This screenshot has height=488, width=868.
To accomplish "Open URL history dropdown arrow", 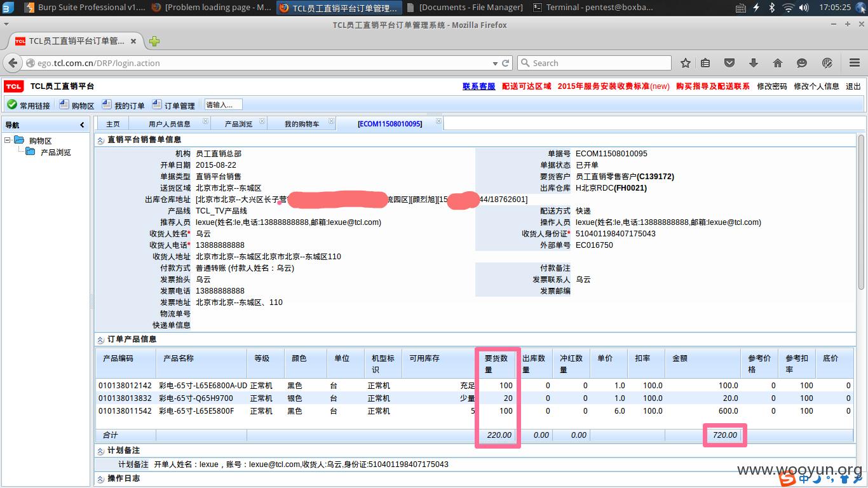I will 495,64.
